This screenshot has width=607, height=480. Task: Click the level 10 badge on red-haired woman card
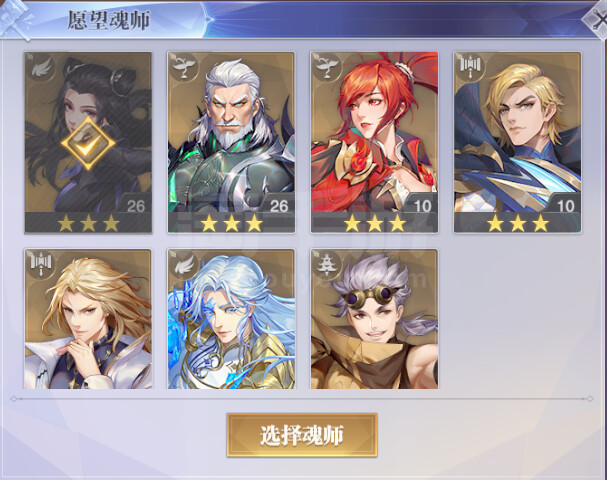pos(422,206)
